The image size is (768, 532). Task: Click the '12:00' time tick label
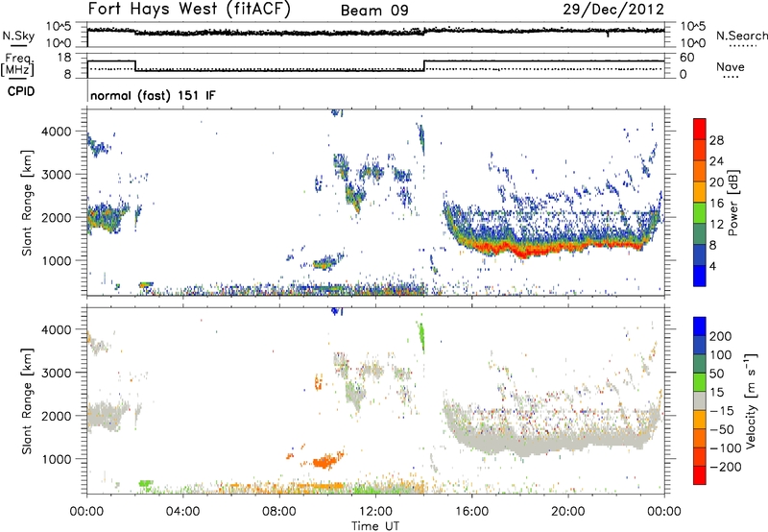pyautogui.click(x=375, y=512)
